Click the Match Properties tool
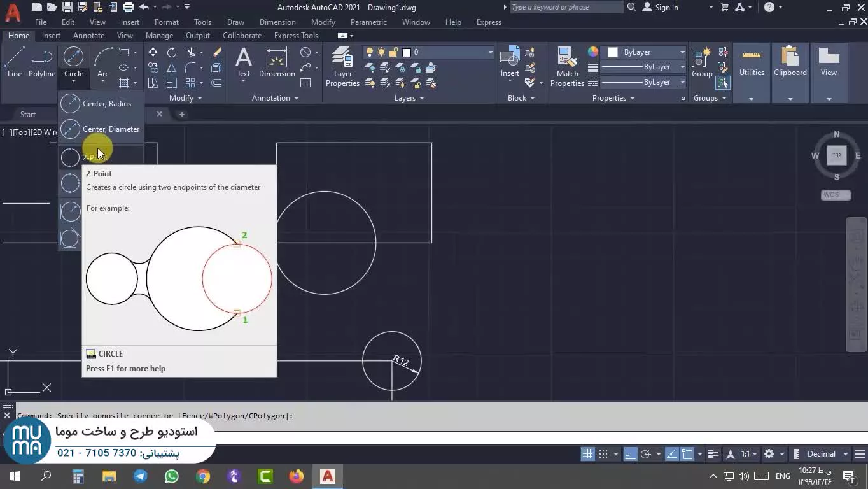The height and width of the screenshot is (489, 868). pos(567,67)
